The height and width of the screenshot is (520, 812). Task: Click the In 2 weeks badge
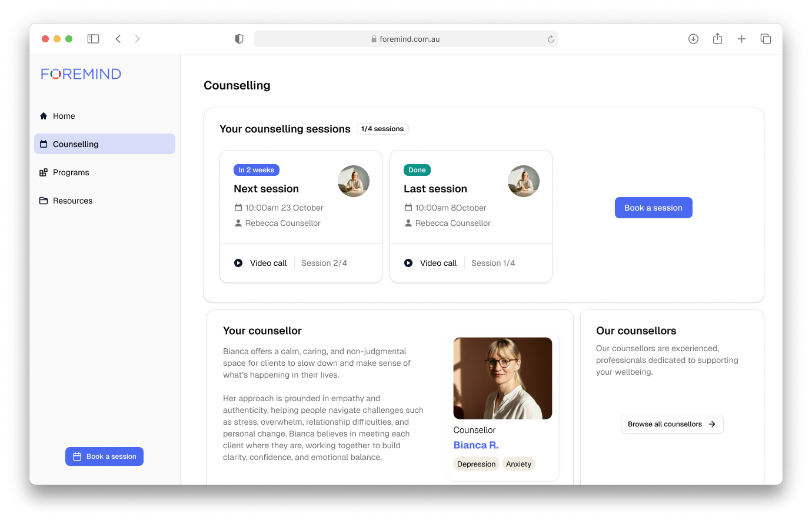coord(257,170)
